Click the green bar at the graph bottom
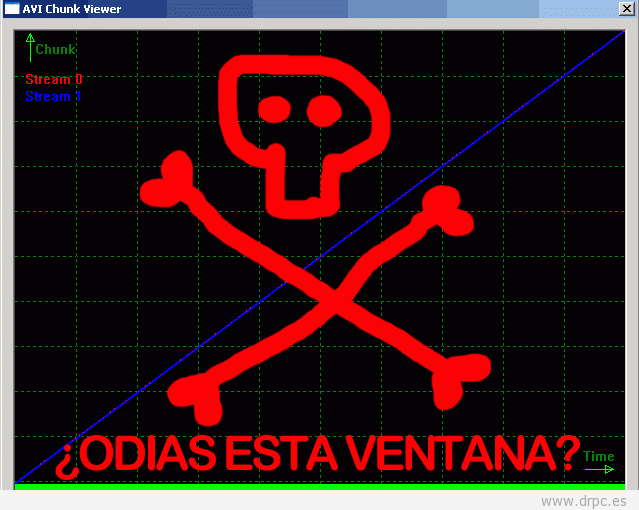Image resolution: width=639 pixels, height=510 pixels. 320,487
